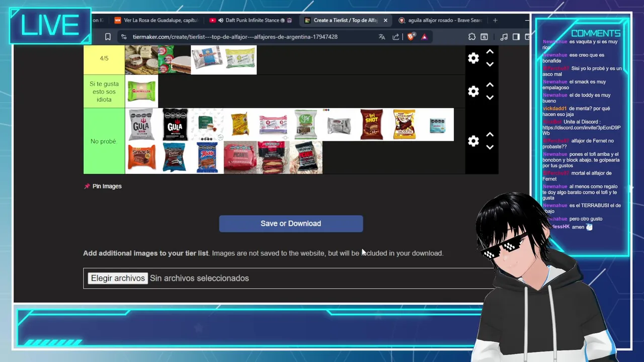The width and height of the screenshot is (644, 362).
Task: Move the 4/5 tier row down
Action: (490, 64)
